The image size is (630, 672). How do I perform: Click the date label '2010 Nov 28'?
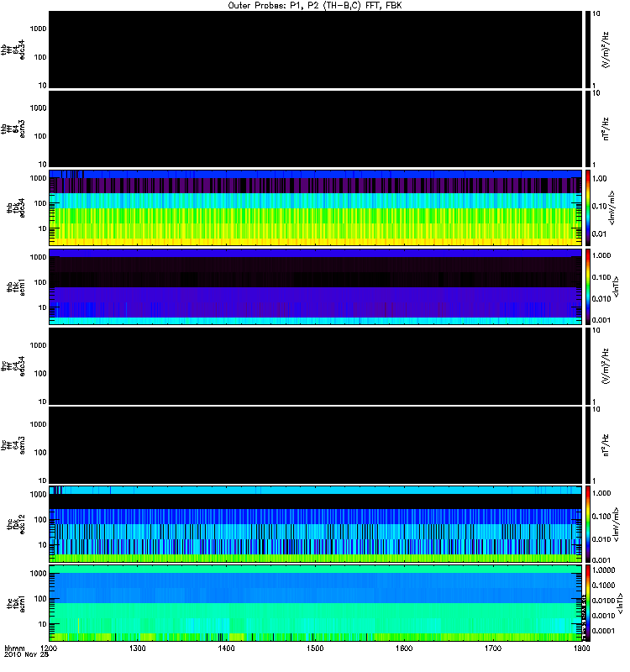point(27,654)
